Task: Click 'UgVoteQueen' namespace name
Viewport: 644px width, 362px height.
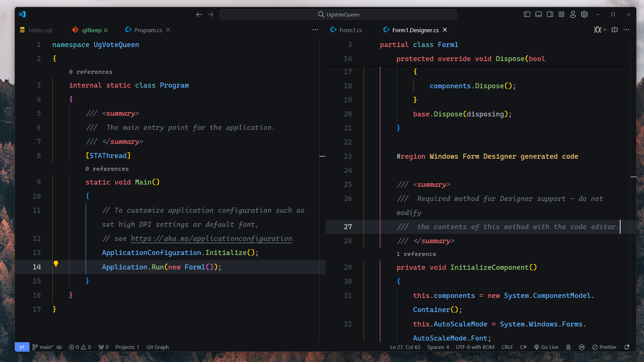Action: coord(116,45)
